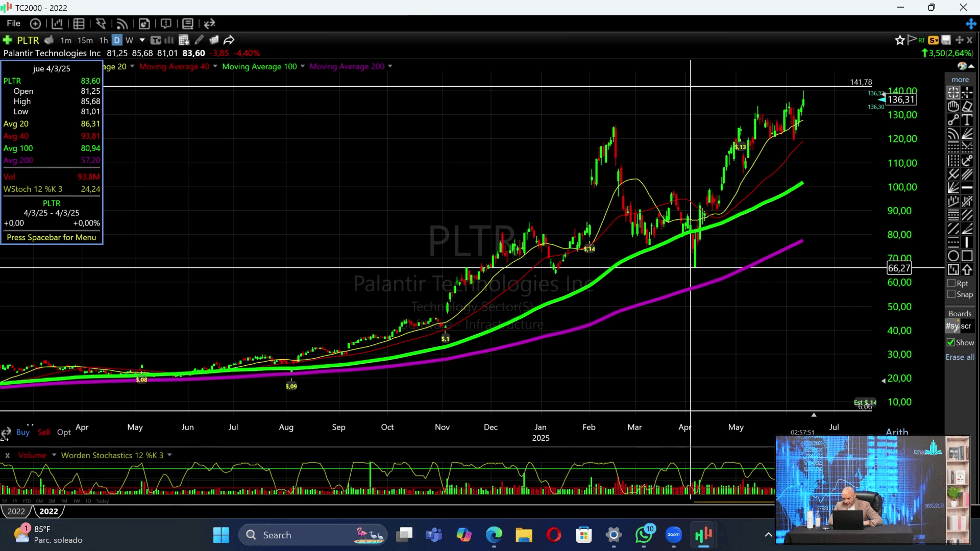
Task: Click the Erase all link
Action: 960,357
